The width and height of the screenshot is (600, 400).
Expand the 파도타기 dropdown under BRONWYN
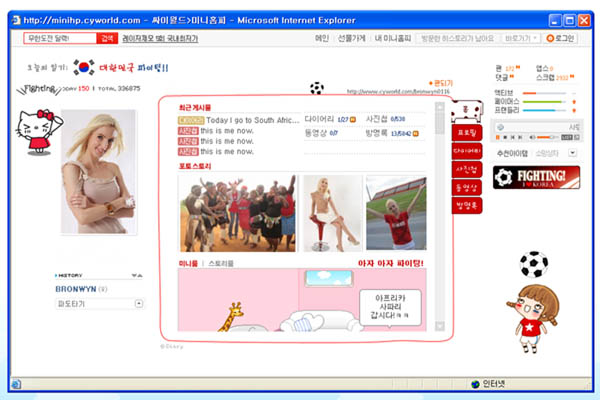point(138,303)
